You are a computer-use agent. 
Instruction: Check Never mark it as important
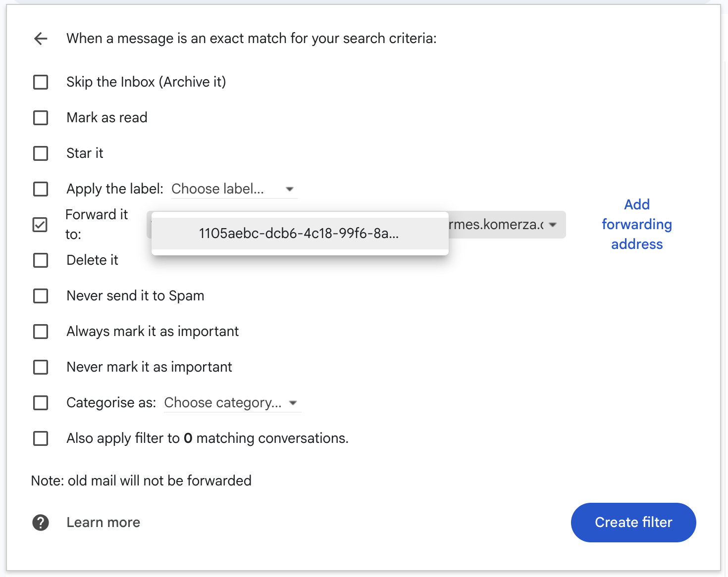point(41,367)
